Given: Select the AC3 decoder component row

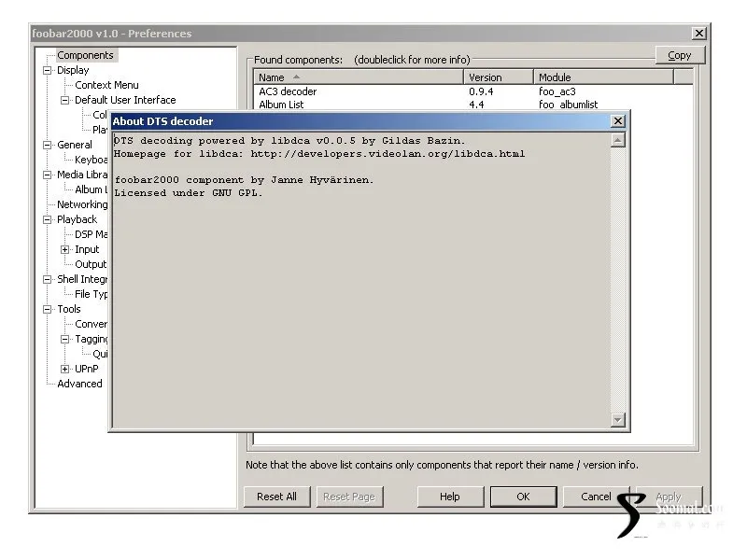Looking at the screenshot, I should [473, 91].
